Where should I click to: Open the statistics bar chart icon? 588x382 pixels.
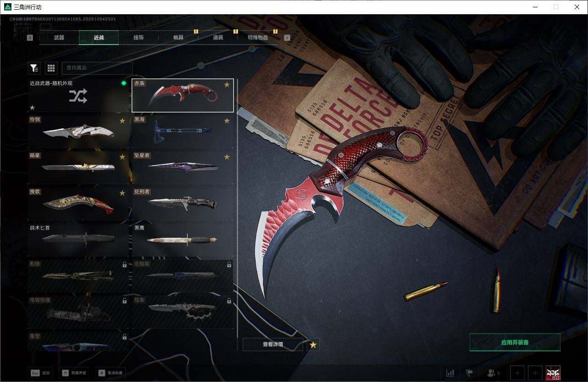click(450, 373)
